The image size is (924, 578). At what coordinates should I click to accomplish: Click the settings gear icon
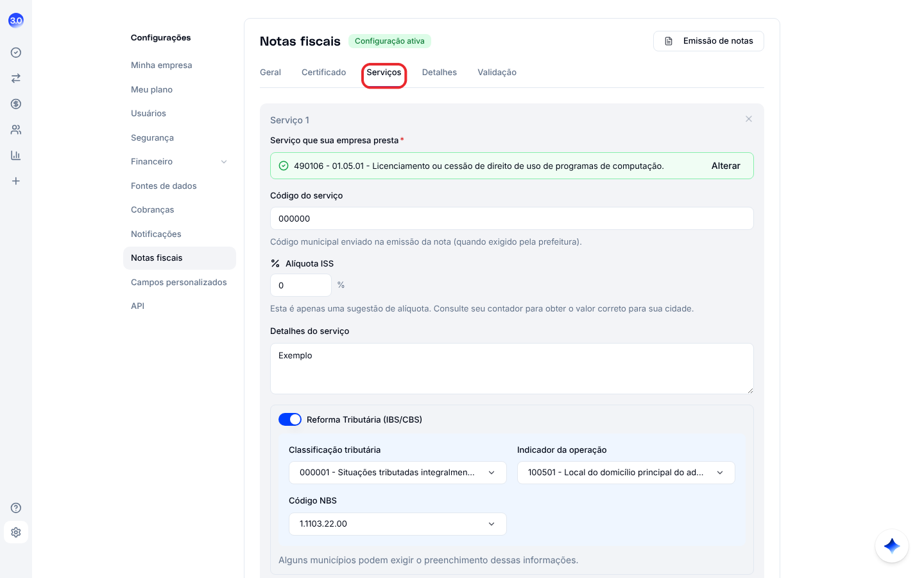(16, 532)
